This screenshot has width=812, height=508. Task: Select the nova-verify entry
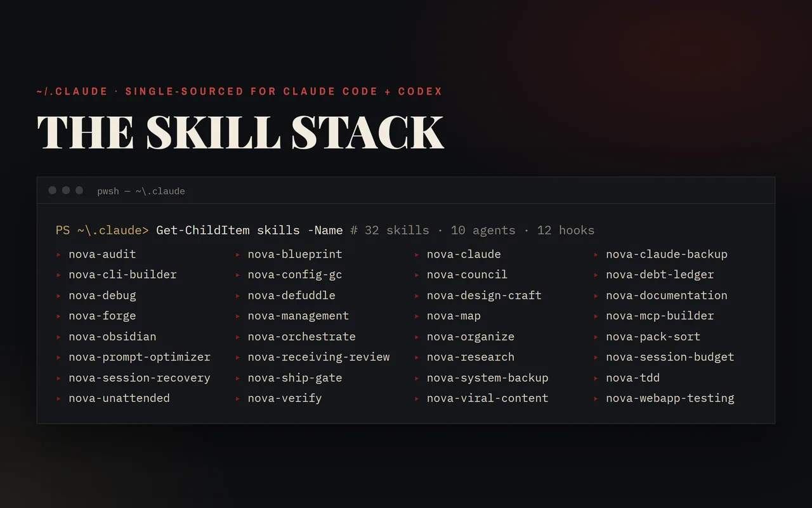tap(285, 398)
